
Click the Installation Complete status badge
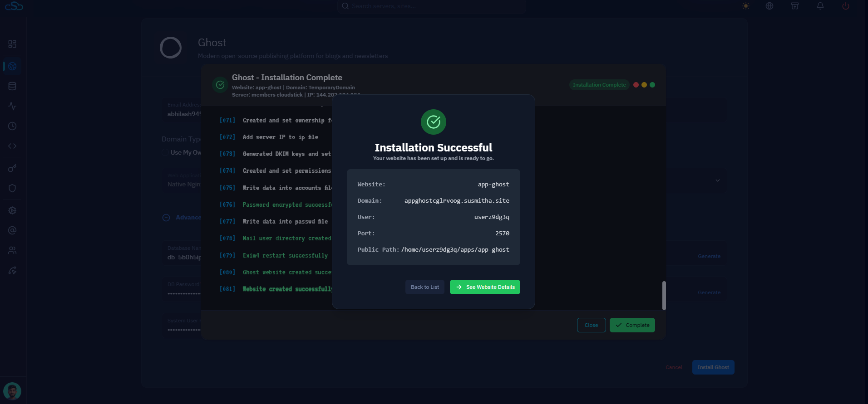coord(599,85)
